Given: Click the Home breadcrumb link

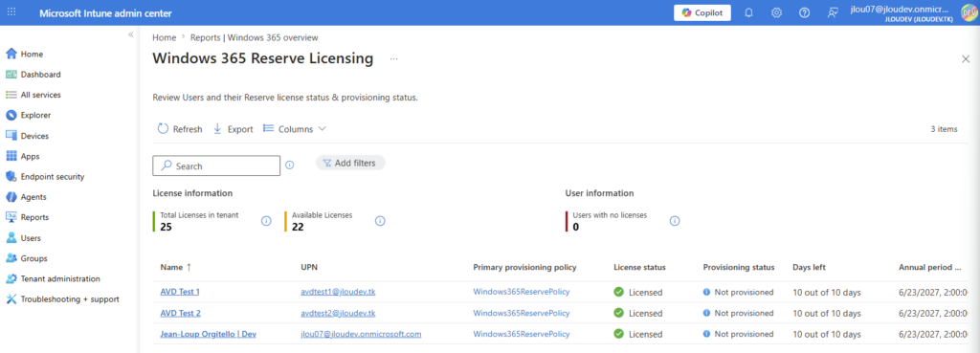Looking at the screenshot, I should tap(164, 37).
